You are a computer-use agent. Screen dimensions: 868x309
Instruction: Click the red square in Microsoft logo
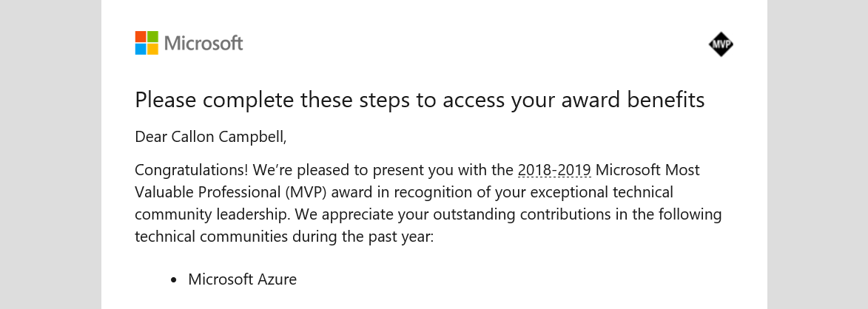(x=141, y=37)
